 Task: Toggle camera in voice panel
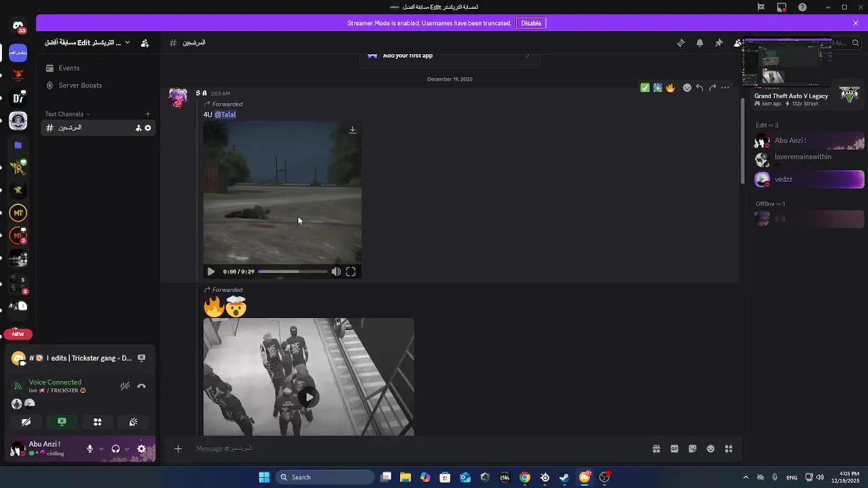26,422
